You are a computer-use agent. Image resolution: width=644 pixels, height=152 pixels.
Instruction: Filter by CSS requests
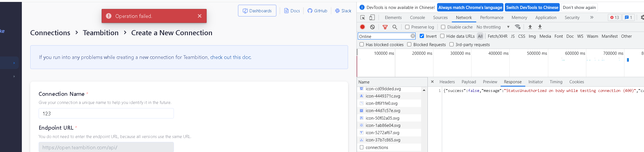coord(522,36)
